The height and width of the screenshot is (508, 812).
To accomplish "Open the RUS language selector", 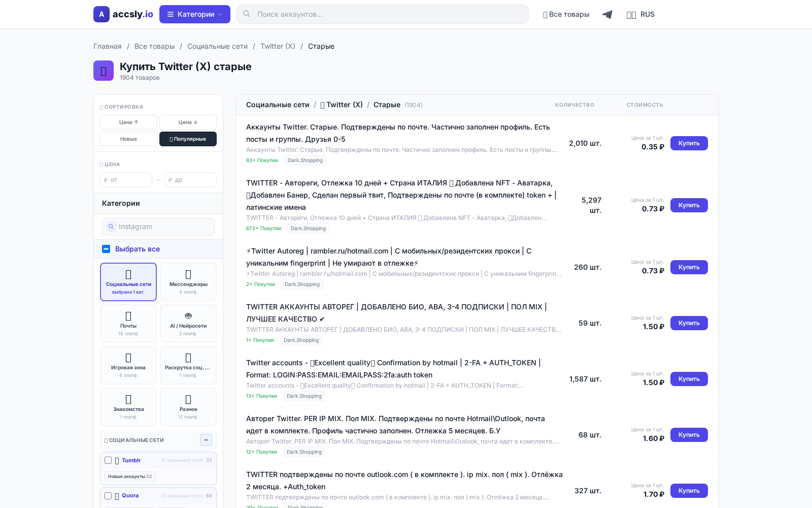I will pos(641,14).
